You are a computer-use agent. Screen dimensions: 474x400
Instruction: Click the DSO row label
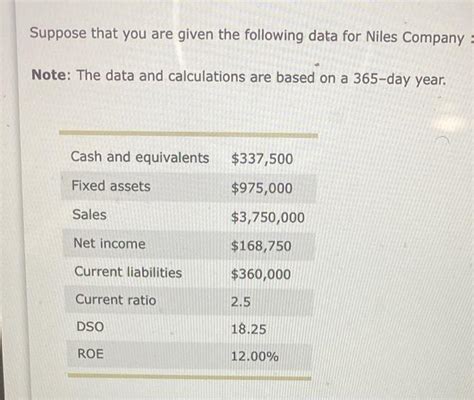(x=90, y=326)
